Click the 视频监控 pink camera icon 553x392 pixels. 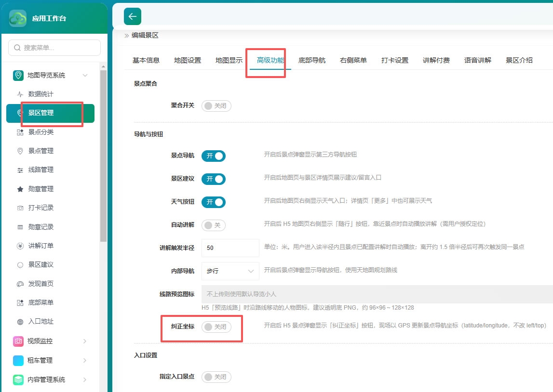click(x=18, y=341)
